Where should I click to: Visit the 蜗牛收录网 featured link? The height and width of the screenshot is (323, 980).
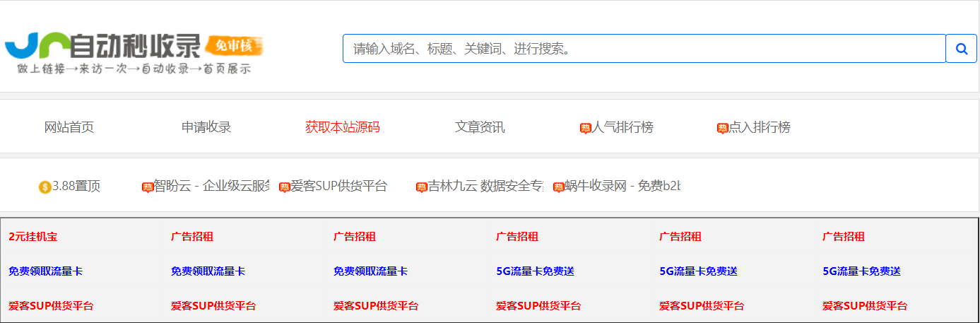click(x=622, y=187)
